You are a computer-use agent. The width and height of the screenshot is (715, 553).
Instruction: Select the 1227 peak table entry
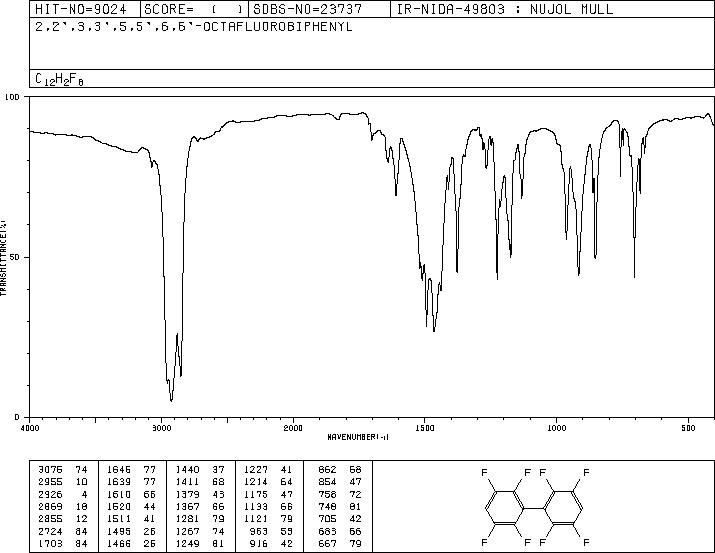[268, 470]
